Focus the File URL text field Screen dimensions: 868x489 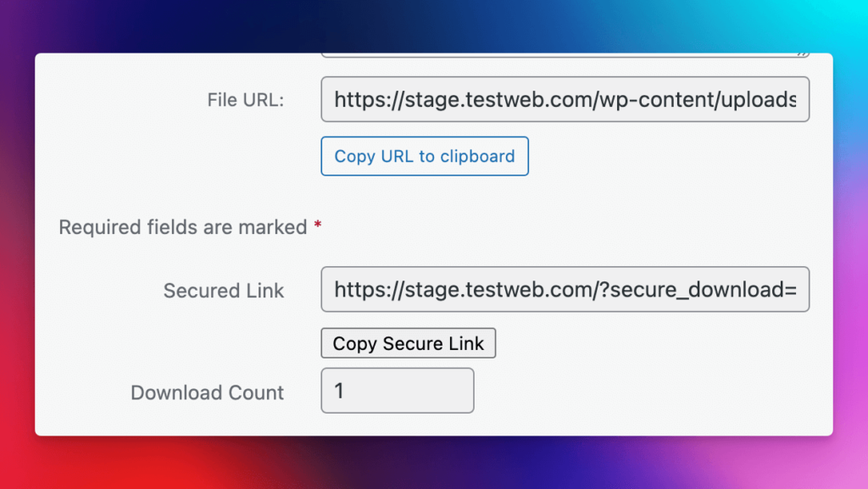point(565,99)
